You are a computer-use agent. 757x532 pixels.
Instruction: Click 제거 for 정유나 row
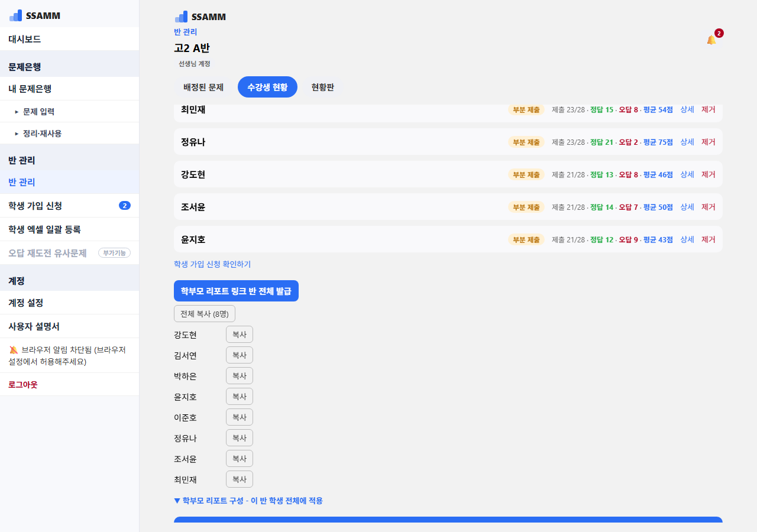click(709, 142)
